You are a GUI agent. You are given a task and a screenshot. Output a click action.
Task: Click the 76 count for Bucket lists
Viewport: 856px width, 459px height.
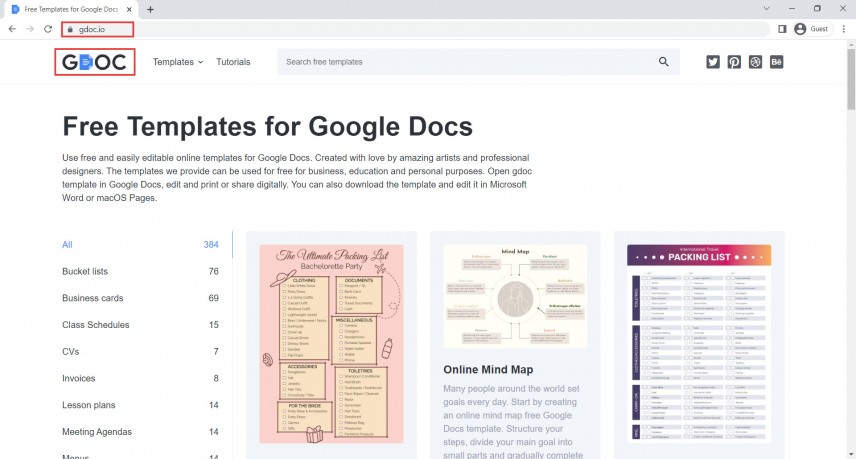[x=213, y=271]
